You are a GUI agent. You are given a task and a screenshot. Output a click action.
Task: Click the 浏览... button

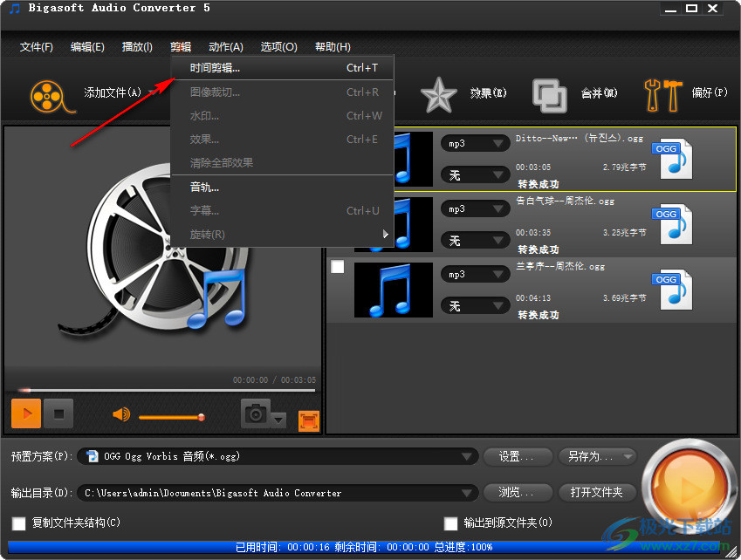pos(518,493)
